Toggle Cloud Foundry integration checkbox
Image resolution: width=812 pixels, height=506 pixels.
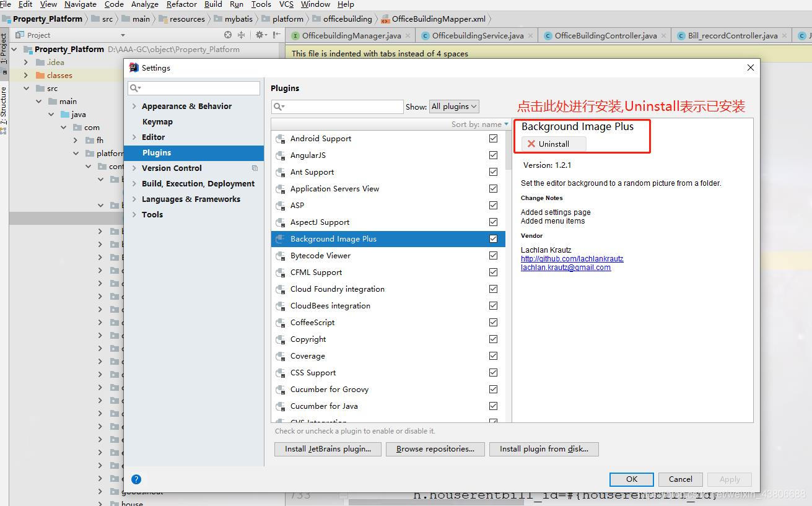coord(493,289)
